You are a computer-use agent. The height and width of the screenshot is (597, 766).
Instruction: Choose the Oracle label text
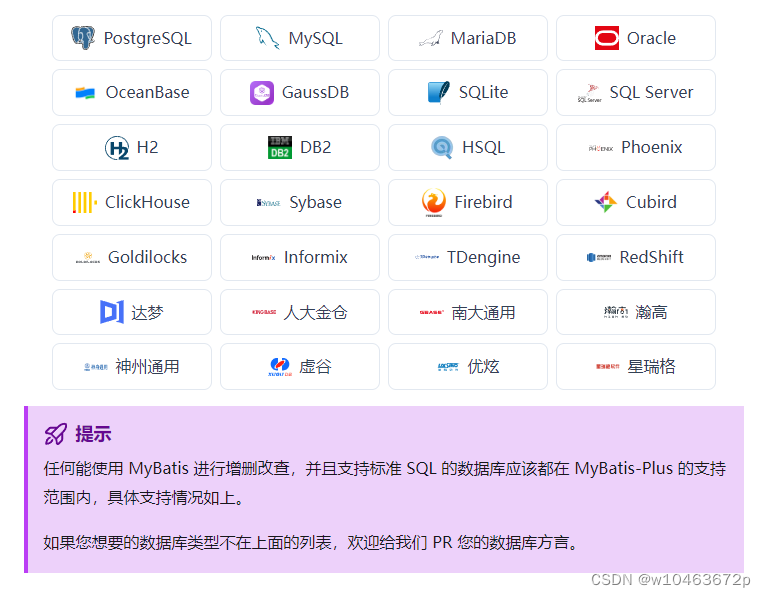point(651,38)
